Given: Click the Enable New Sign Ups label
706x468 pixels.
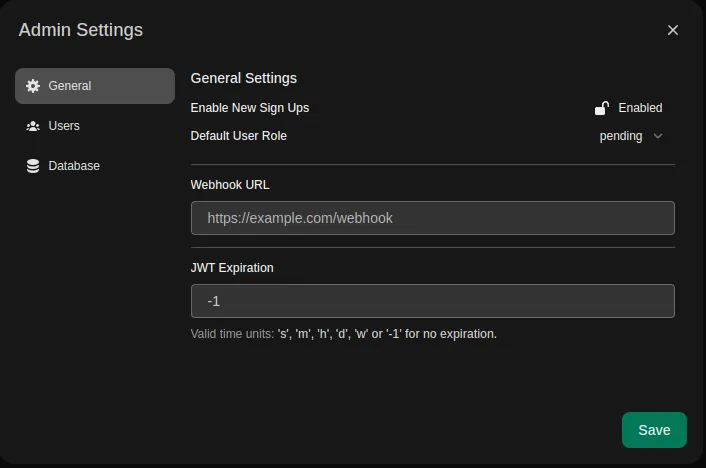Looking at the screenshot, I should pyautogui.click(x=256, y=108).
